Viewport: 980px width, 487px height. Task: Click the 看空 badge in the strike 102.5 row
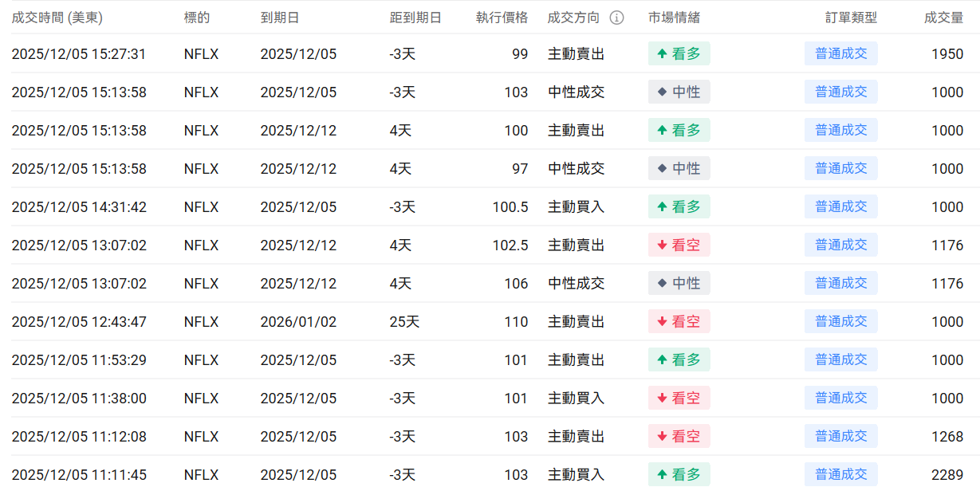(679, 245)
